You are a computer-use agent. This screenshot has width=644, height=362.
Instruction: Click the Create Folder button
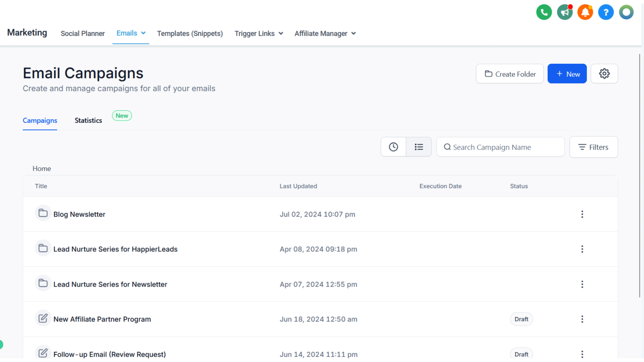click(x=510, y=74)
